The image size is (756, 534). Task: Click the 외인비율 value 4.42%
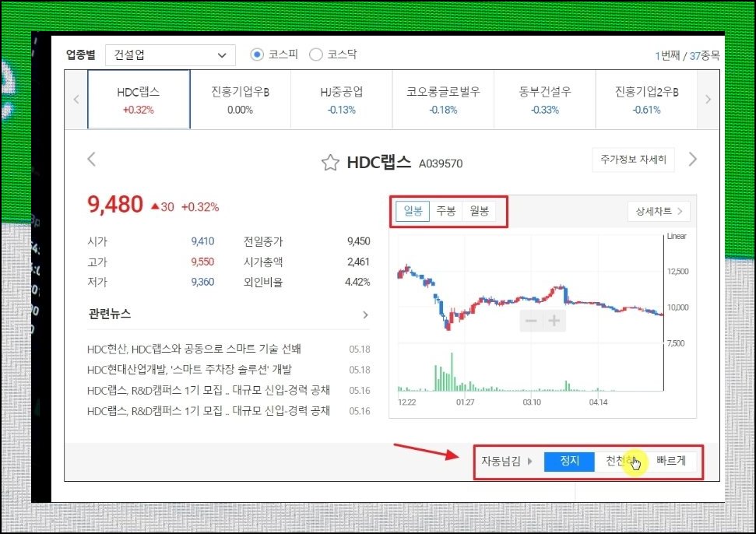357,282
